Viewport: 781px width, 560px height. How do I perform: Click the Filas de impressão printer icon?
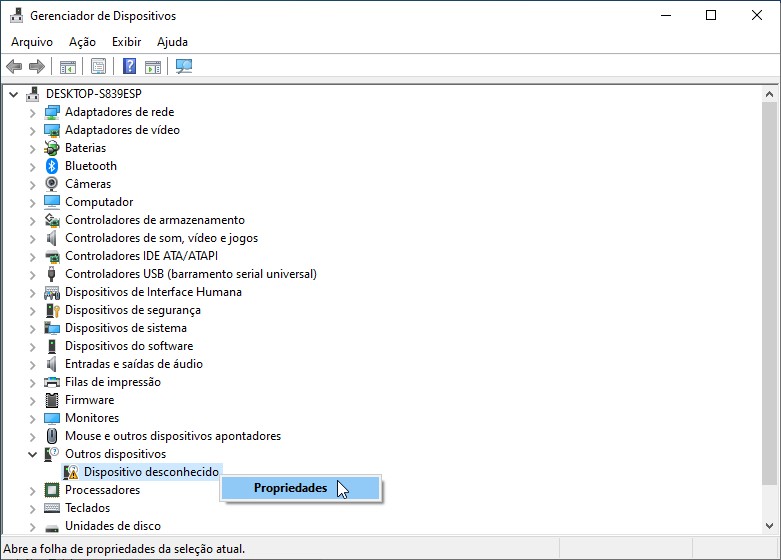tap(52, 382)
